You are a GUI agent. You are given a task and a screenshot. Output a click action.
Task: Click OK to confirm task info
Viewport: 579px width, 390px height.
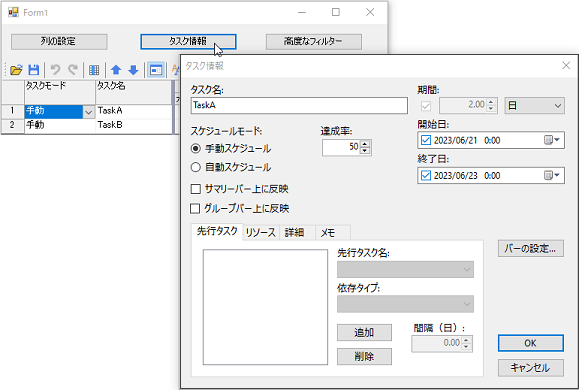coord(531,343)
